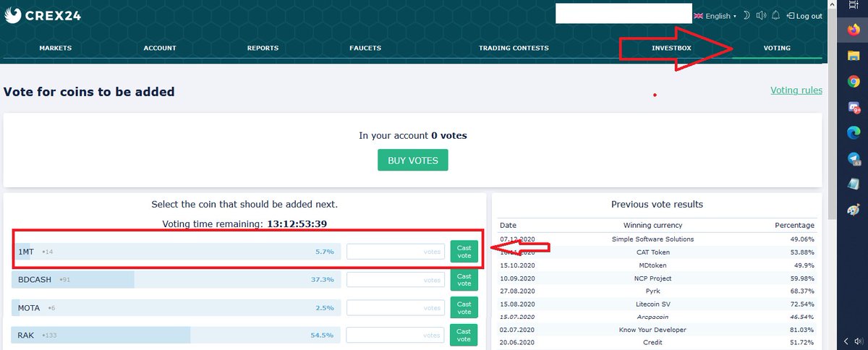This screenshot has height=350, width=868.
Task: Click the Winning currency column header
Action: click(x=652, y=225)
